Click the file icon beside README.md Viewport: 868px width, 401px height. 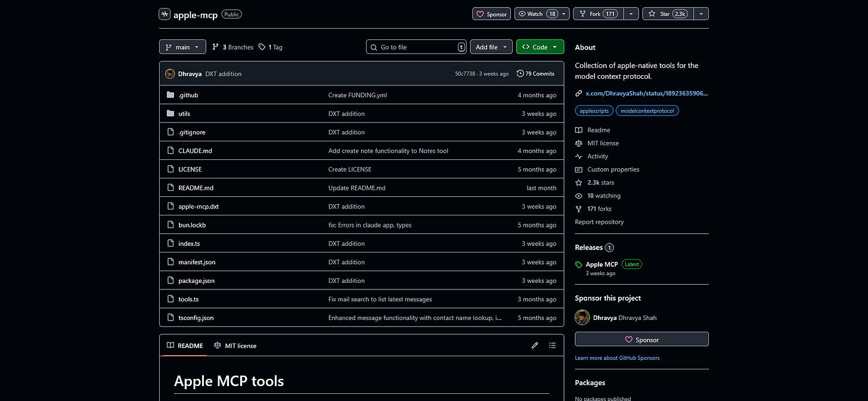[170, 187]
